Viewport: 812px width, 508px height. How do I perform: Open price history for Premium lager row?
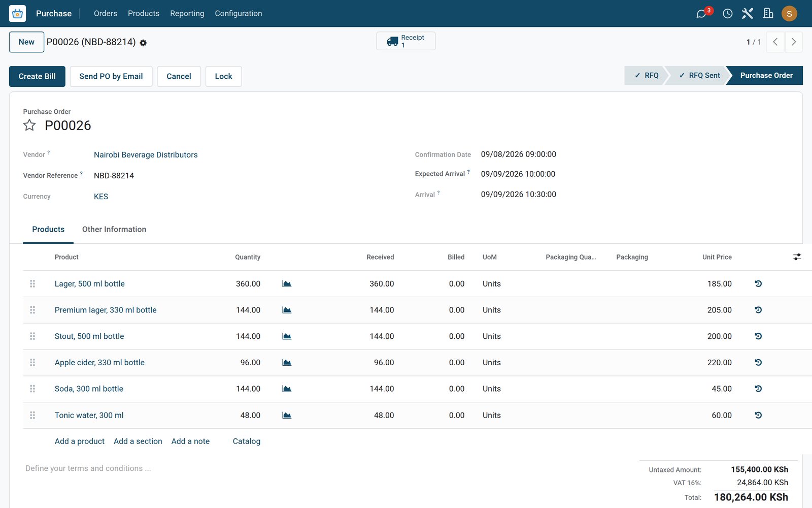[758, 310]
